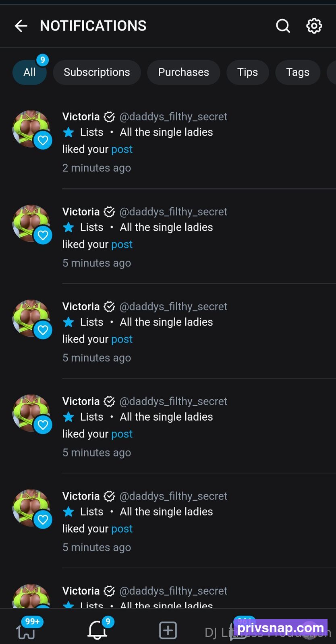This screenshot has width=336, height=644.
Task: Open @daddys_filthy_secret handle in third notification
Action: click(x=173, y=307)
